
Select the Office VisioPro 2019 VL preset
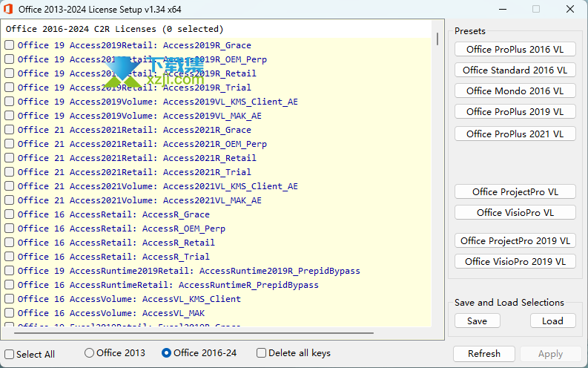coord(515,261)
